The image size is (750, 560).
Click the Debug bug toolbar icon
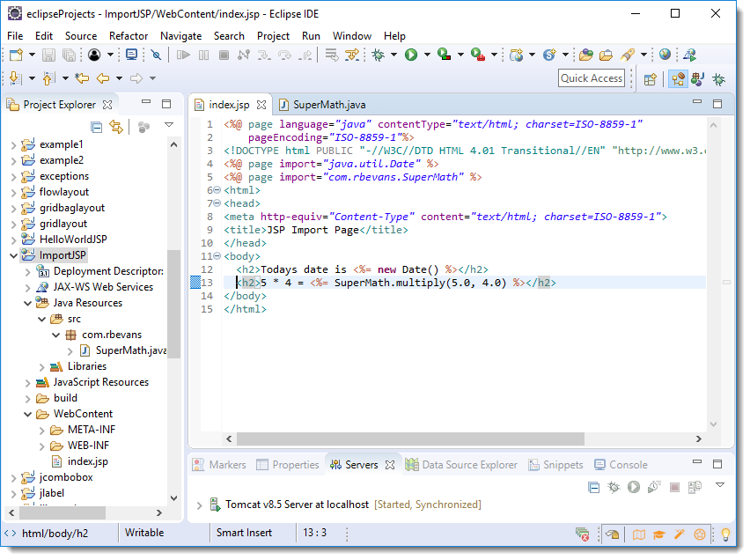click(x=378, y=55)
